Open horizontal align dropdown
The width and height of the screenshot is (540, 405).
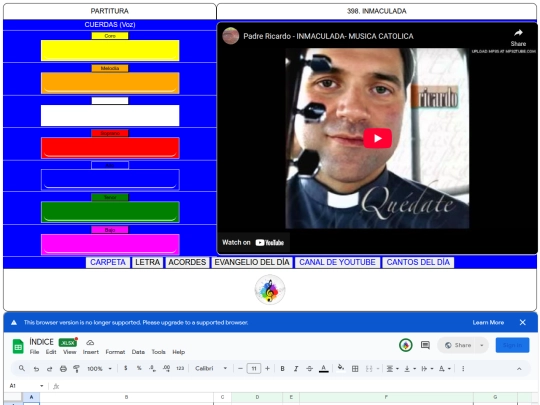[392, 368]
